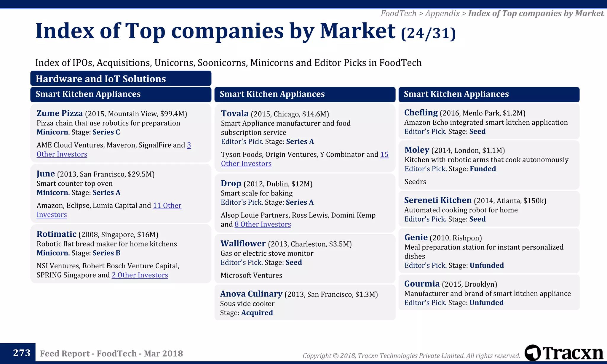Viewport: 607px width, 364px height.
Task: Click the 'Series B' stage for Rotimatic
Action: pyautogui.click(x=106, y=253)
